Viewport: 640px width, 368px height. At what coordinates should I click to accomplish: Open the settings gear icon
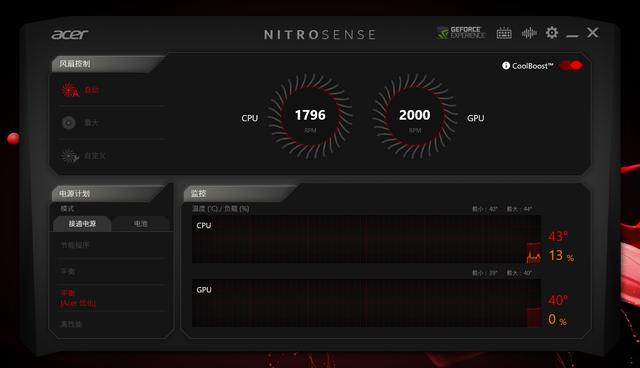(x=552, y=33)
